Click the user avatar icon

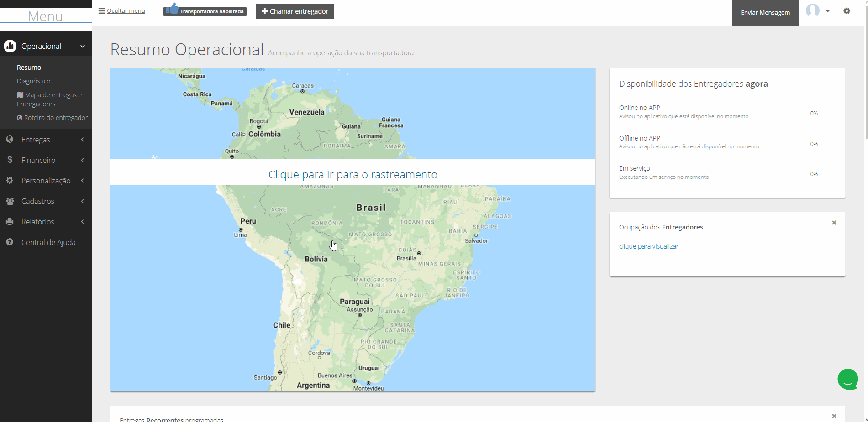click(x=813, y=10)
